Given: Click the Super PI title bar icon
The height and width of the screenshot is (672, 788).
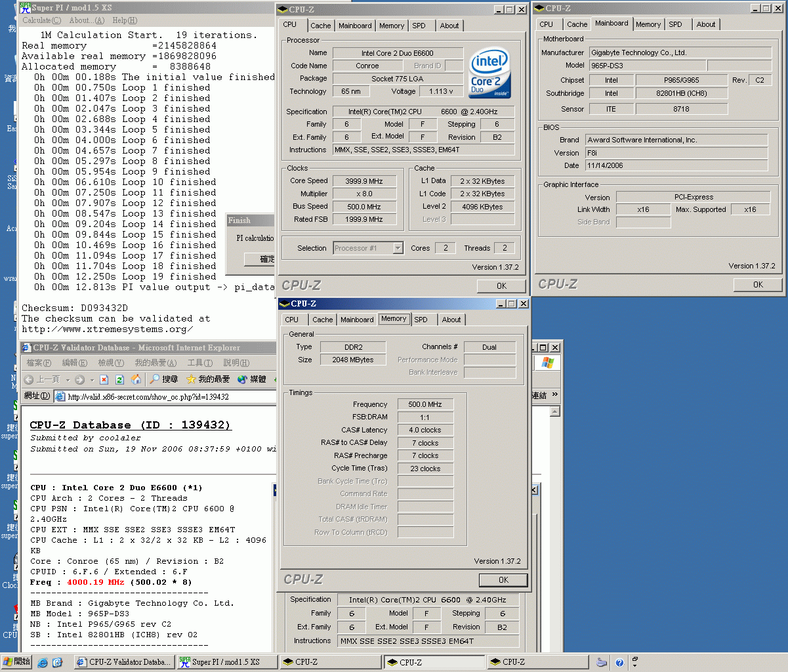Looking at the screenshot, I should [x=26, y=7].
